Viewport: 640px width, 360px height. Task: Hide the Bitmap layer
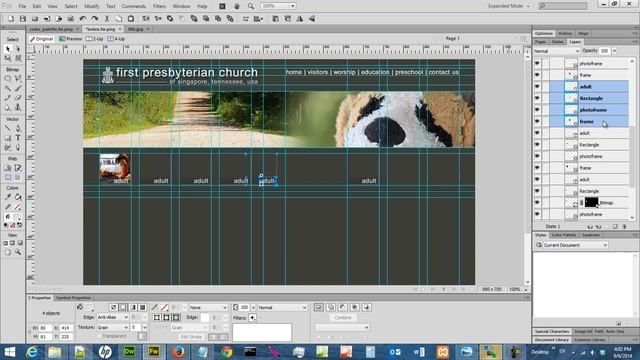[537, 203]
